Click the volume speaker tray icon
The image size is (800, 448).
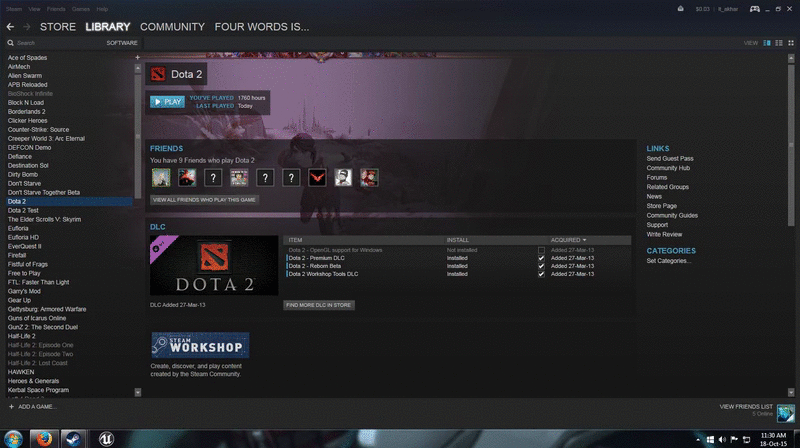pos(722,439)
